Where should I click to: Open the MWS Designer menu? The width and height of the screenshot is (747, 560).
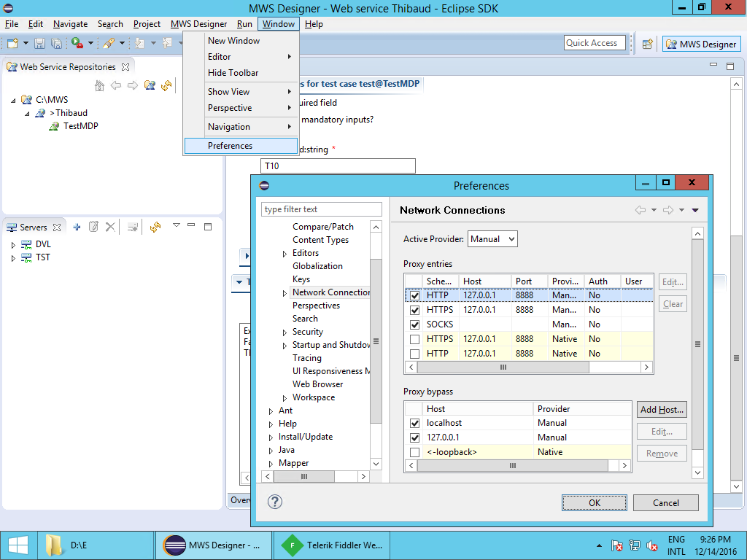pos(198,24)
